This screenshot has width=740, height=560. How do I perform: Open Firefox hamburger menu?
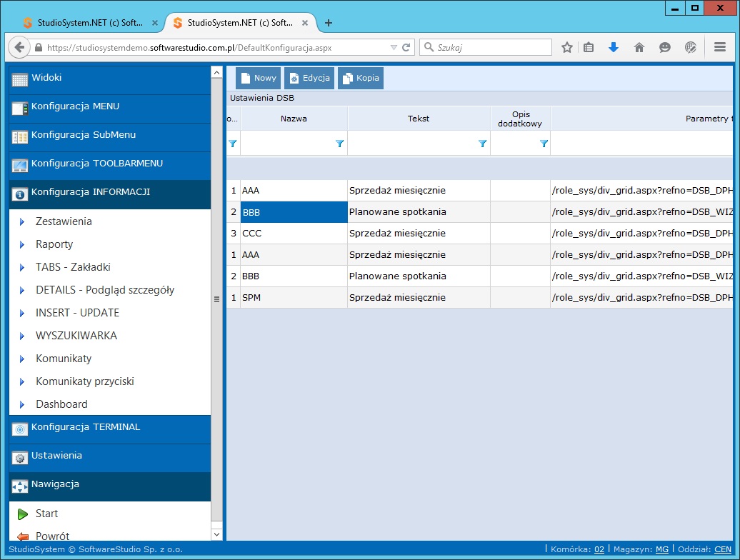click(x=720, y=47)
